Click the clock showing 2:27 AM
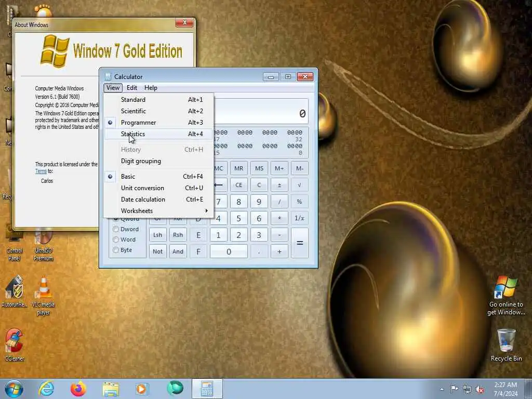 [x=506, y=389]
